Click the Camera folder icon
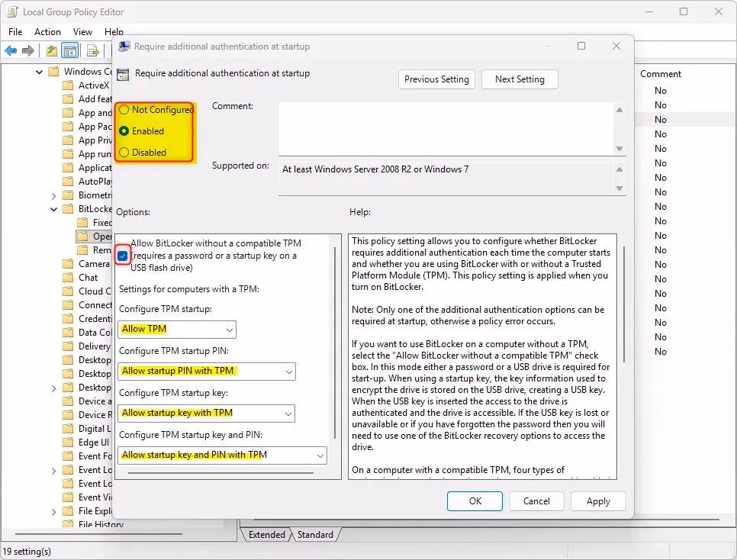737x560 pixels. pyautogui.click(x=68, y=264)
